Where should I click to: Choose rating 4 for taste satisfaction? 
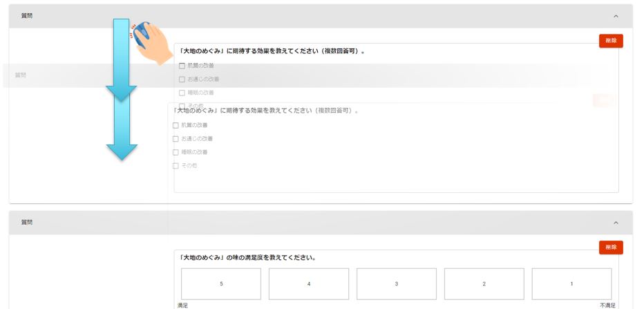click(309, 284)
